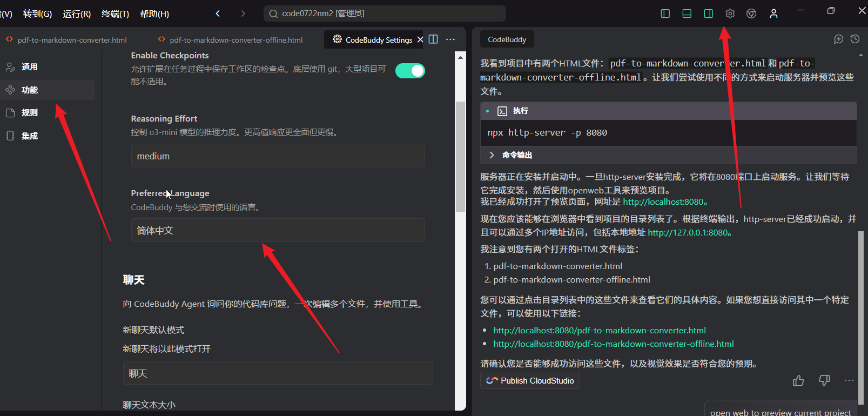Screen dimensions: 868x416
Task: Toggle the primary sidebar layout icon
Action: coord(665,14)
